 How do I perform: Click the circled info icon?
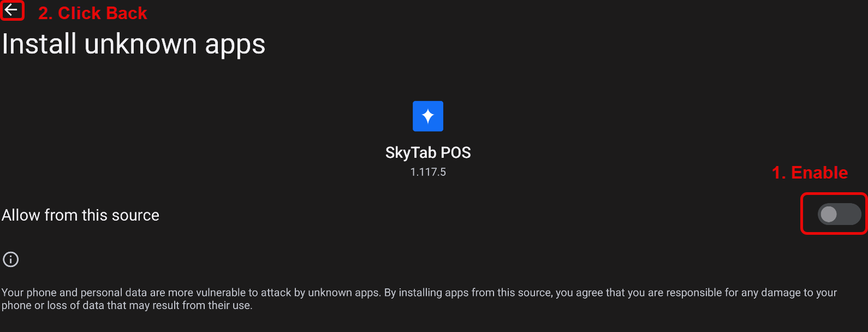click(x=11, y=259)
